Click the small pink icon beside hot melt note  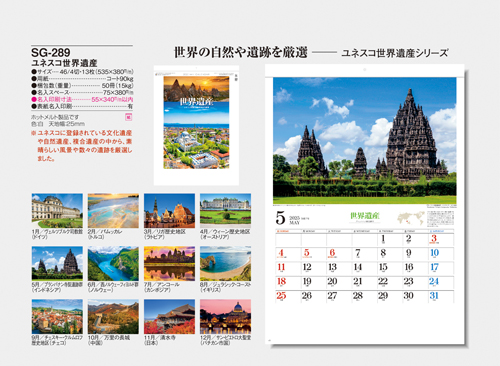coord(129,117)
